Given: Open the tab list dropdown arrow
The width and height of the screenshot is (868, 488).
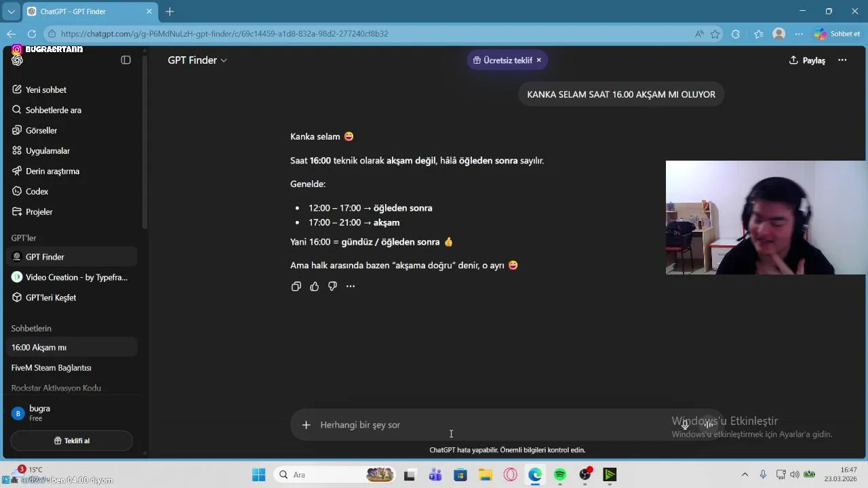Looking at the screenshot, I should (11, 12).
